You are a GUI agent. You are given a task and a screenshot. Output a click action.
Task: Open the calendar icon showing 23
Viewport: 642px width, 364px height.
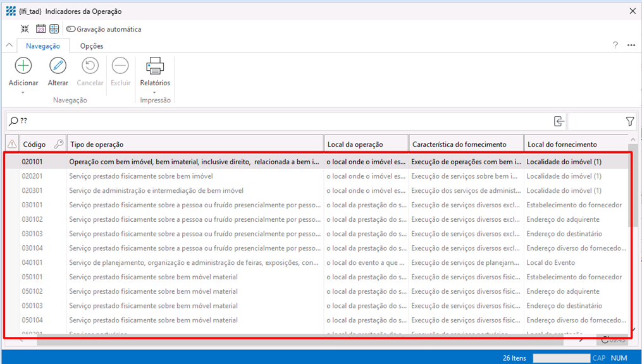click(40, 29)
